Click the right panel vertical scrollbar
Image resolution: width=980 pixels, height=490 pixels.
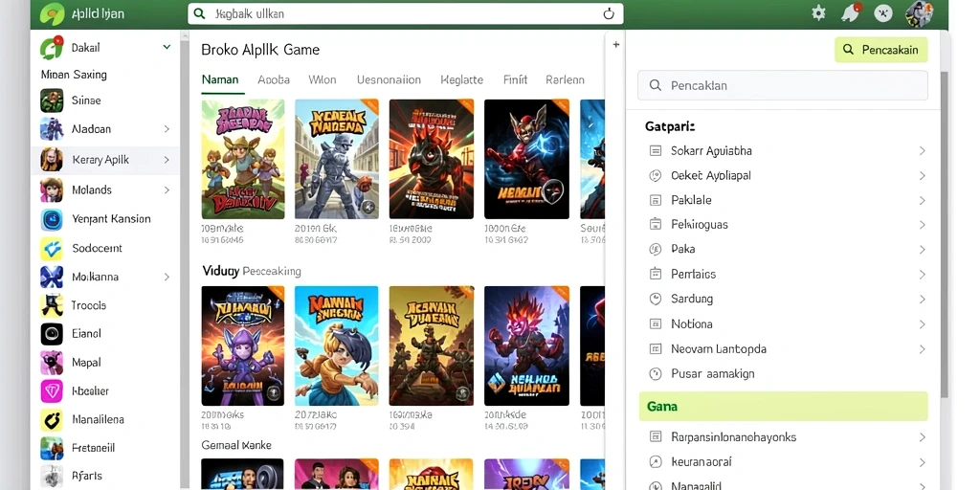pyautogui.click(x=944, y=234)
